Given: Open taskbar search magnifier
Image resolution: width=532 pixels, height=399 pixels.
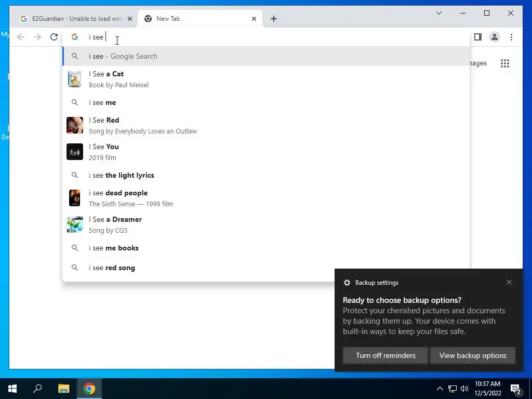Looking at the screenshot, I should [x=37, y=389].
